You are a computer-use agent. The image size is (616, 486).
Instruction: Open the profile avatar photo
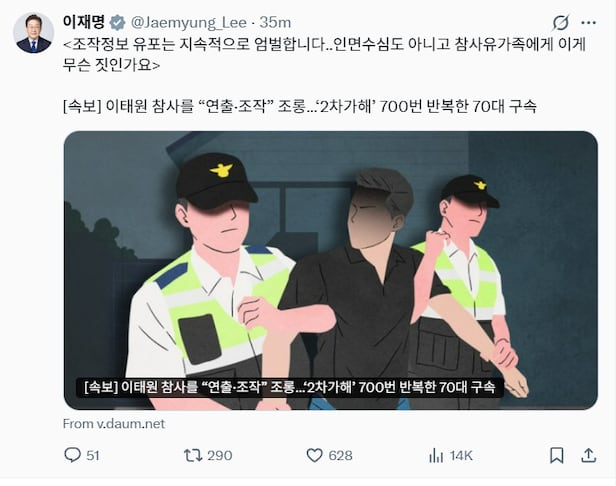pos(33,33)
